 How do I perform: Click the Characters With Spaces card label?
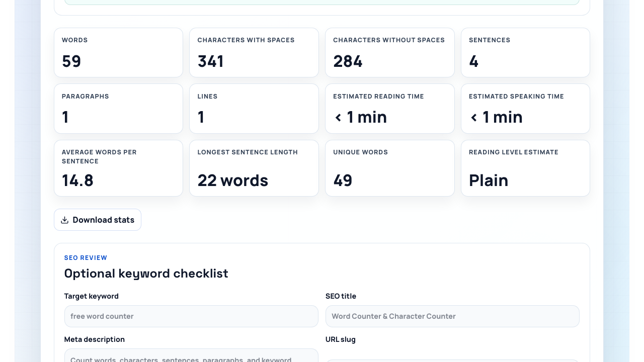(x=246, y=40)
